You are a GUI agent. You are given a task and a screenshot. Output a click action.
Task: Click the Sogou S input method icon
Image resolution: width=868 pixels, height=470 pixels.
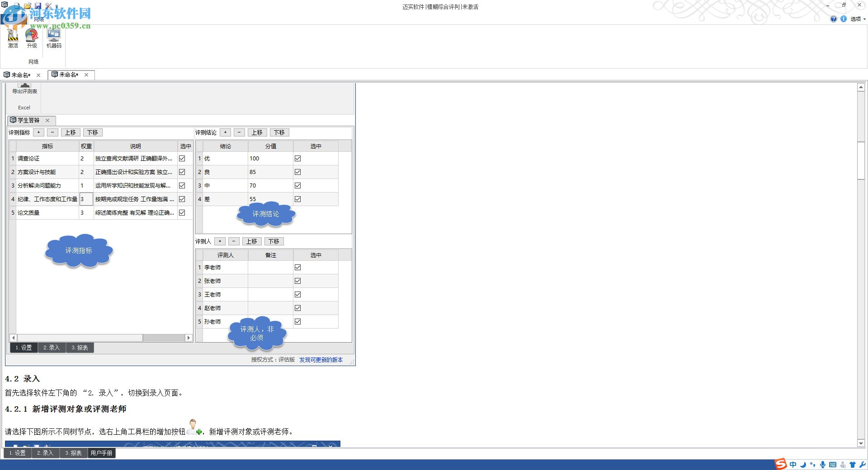[x=781, y=464]
